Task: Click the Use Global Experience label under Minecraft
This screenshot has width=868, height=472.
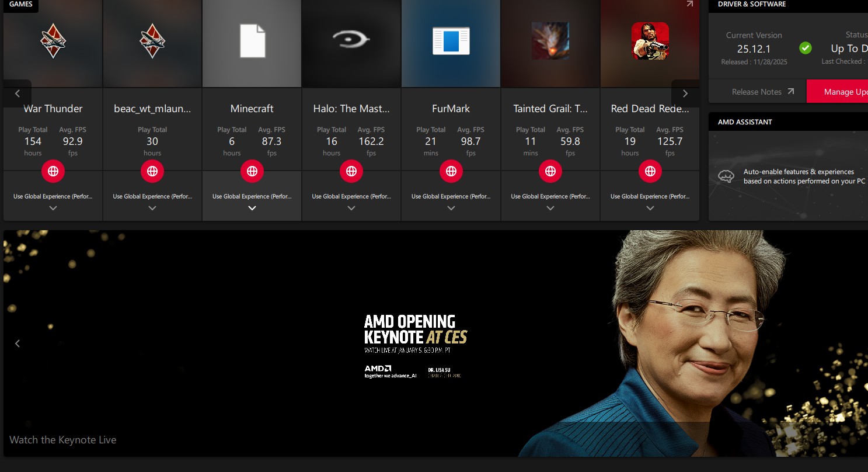Action: tap(252, 196)
